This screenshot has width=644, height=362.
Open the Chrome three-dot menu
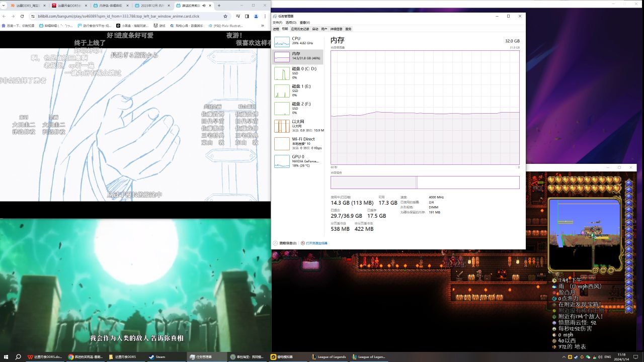tap(265, 16)
